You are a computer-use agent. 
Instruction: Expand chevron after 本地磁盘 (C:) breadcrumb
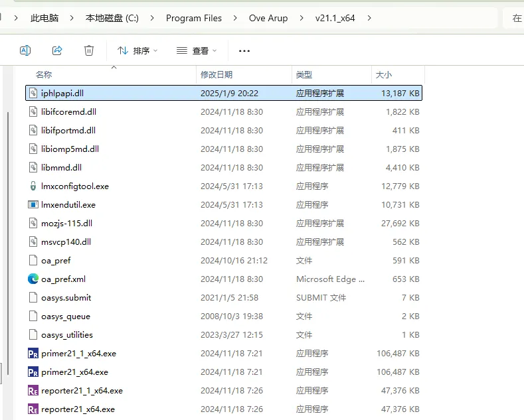coord(152,18)
